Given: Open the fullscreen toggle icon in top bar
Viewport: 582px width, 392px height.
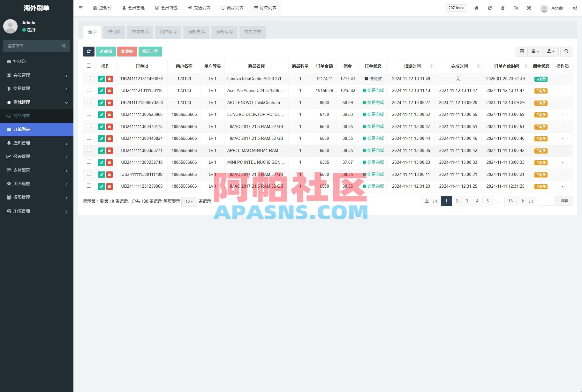Looking at the screenshot, I should point(529,8).
